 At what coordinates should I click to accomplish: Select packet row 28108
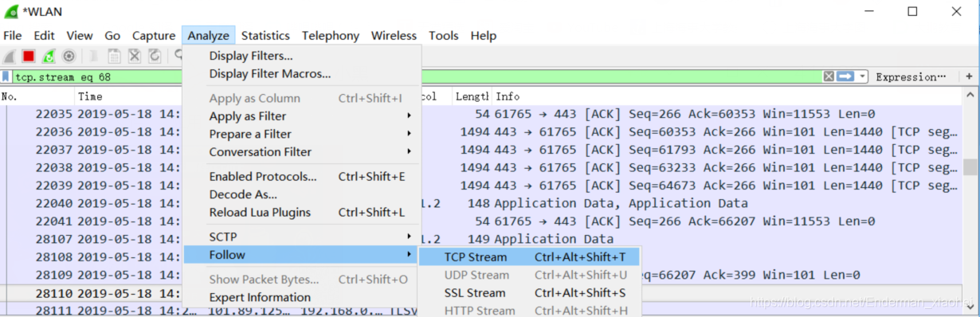480,256
